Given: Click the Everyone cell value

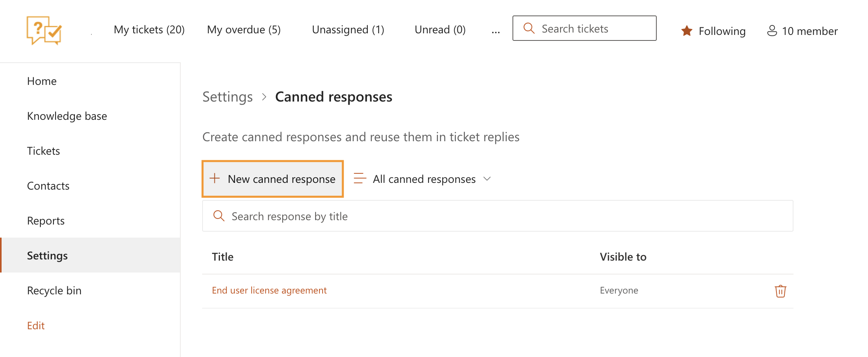Looking at the screenshot, I should click(619, 290).
